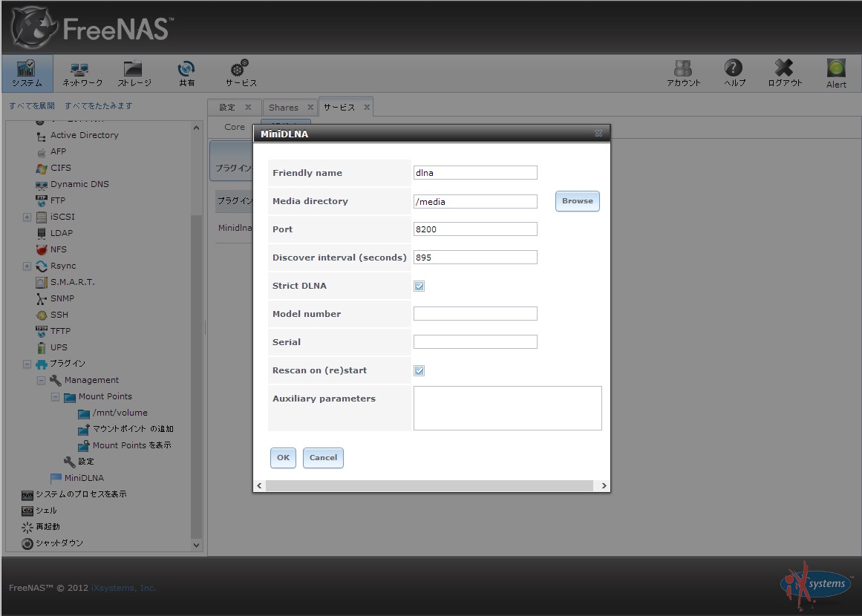This screenshot has height=616, width=862.
Task: Focus the Serial field
Action: click(475, 342)
